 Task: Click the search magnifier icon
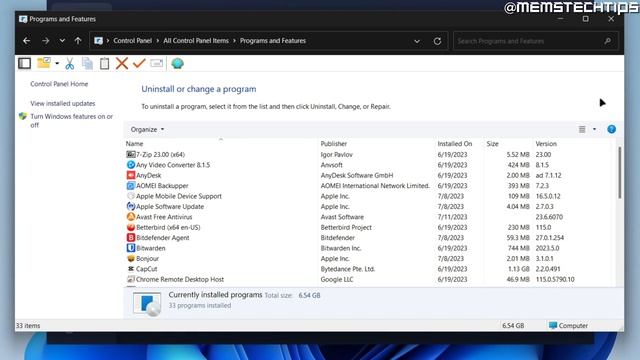608,41
